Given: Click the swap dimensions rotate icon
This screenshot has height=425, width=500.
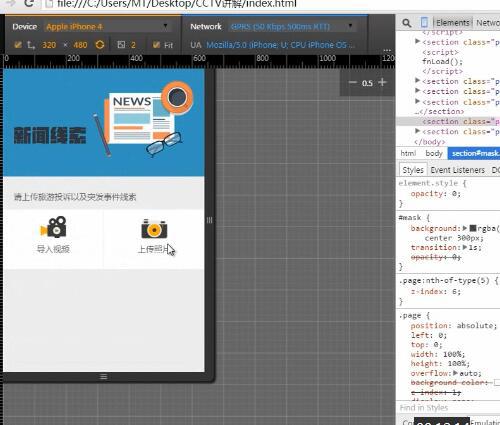Looking at the screenshot, I should coord(100,45).
